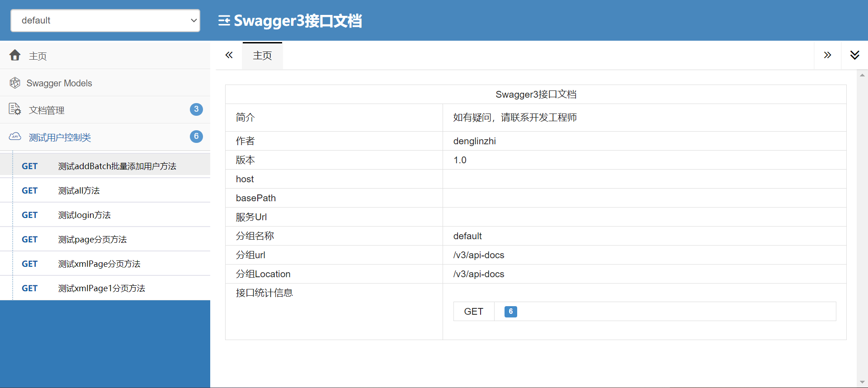This screenshot has height=388, width=868.
Task: Click the badge 3 beside 文档管理
Action: [196, 109]
